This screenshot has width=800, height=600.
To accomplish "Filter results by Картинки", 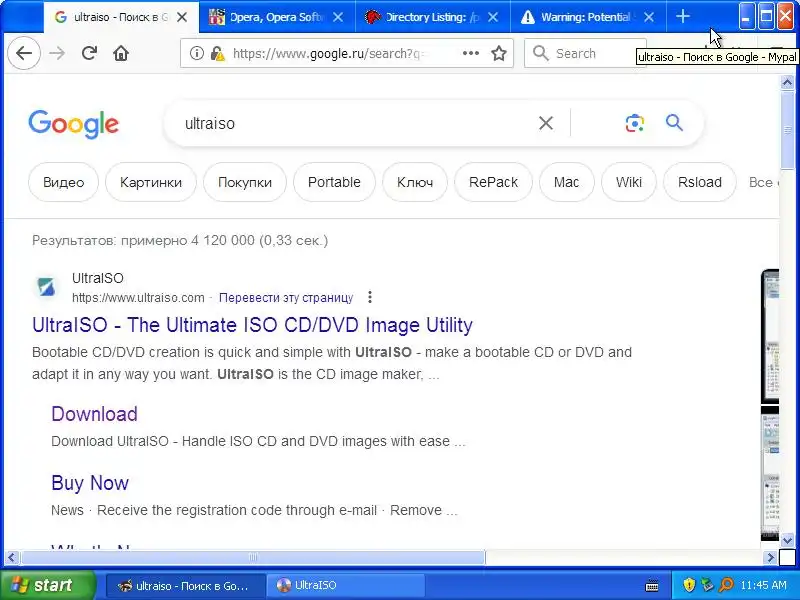I will 151,182.
